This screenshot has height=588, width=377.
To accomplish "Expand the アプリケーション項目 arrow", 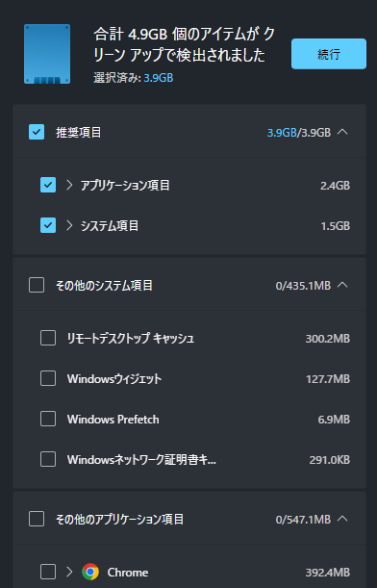I will coord(69,185).
